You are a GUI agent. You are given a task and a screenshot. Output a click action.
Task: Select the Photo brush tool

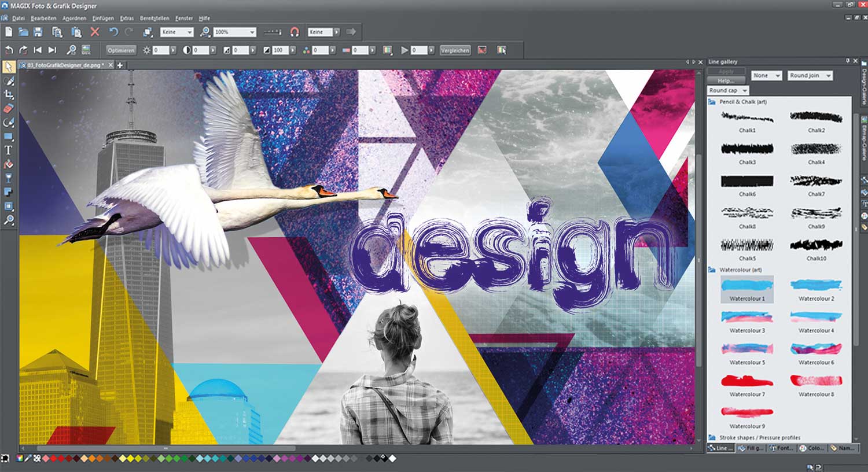click(9, 81)
